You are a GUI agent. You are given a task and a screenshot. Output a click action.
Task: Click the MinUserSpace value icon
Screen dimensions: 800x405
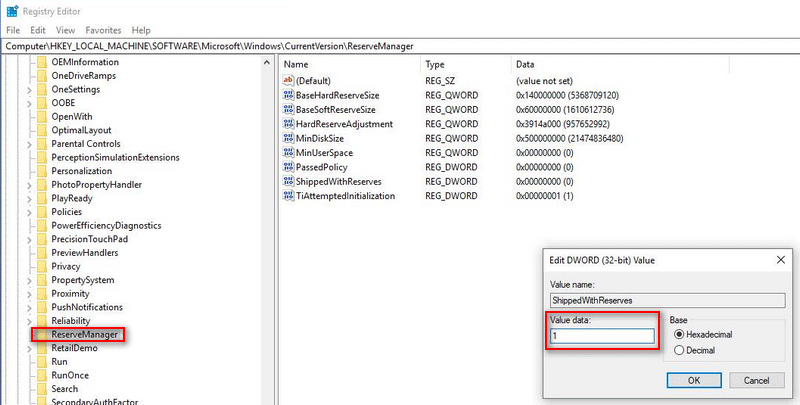tap(288, 153)
